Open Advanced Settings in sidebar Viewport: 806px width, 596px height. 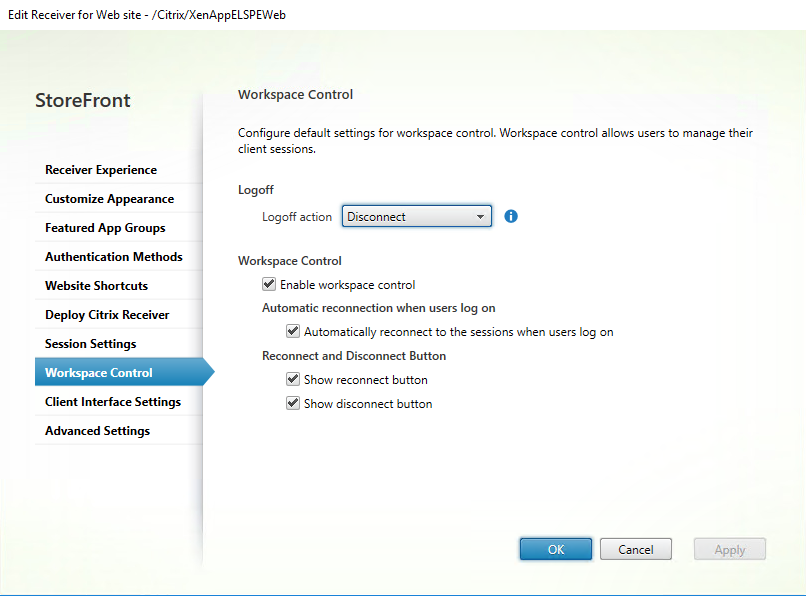coord(97,431)
